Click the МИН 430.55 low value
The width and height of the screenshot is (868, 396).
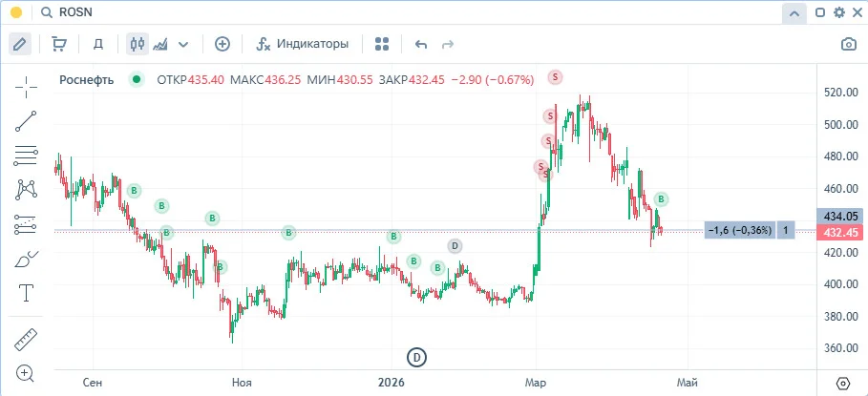tap(340, 79)
